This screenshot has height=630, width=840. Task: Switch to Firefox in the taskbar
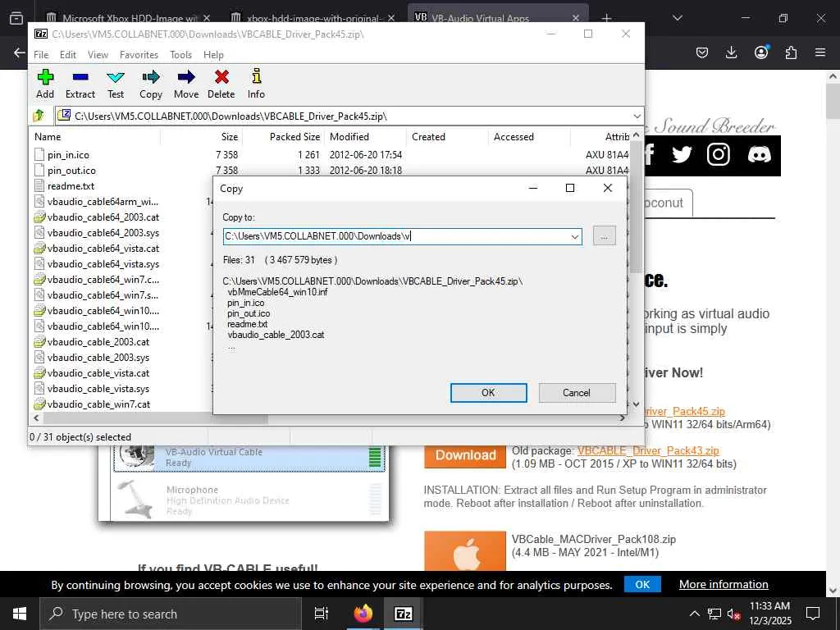click(363, 614)
